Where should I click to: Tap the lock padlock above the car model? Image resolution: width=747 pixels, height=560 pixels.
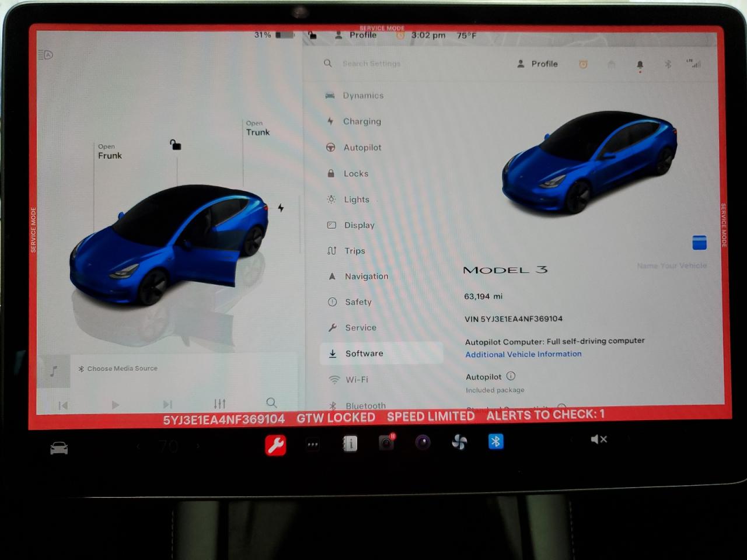click(176, 146)
